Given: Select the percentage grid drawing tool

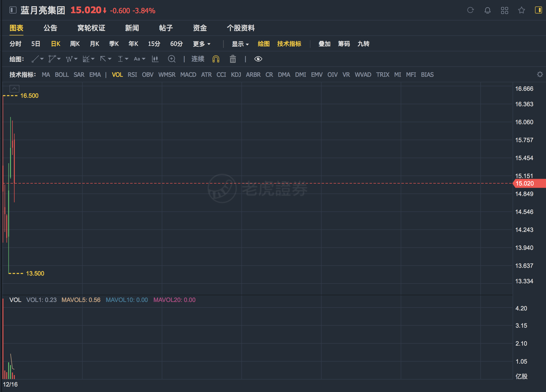Looking at the screenshot, I should click(x=86, y=59).
